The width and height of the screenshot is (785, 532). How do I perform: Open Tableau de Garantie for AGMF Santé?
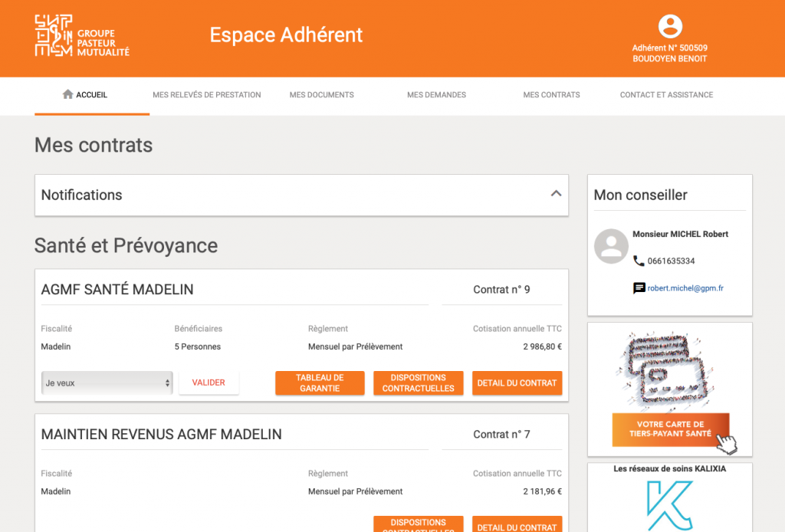pyautogui.click(x=320, y=383)
